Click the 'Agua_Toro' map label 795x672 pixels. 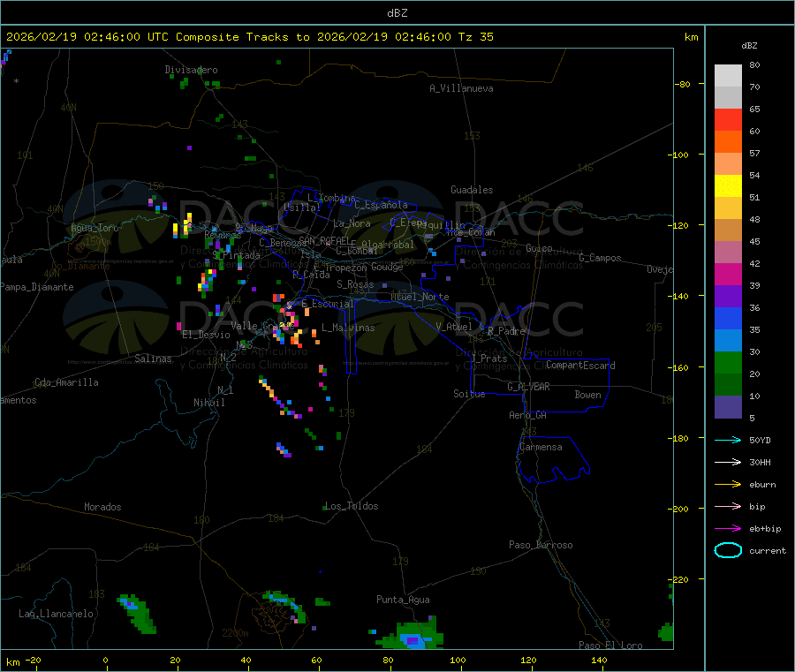pos(95,228)
